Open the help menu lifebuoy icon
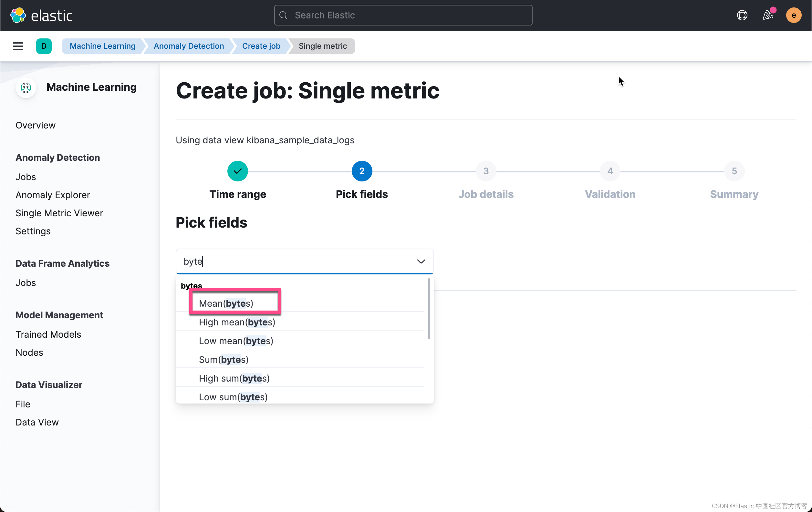This screenshot has height=512, width=812. (x=742, y=15)
